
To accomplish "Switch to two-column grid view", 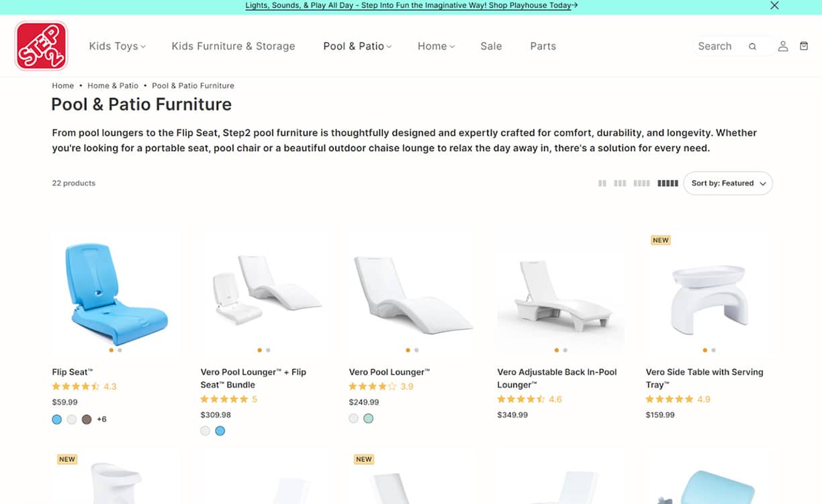I will 602,183.
